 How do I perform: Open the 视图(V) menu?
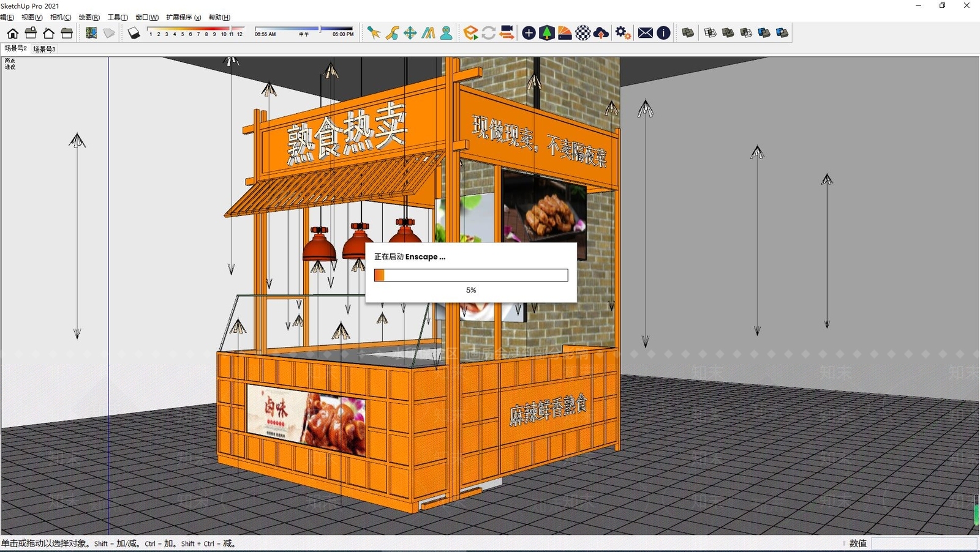pos(32,17)
